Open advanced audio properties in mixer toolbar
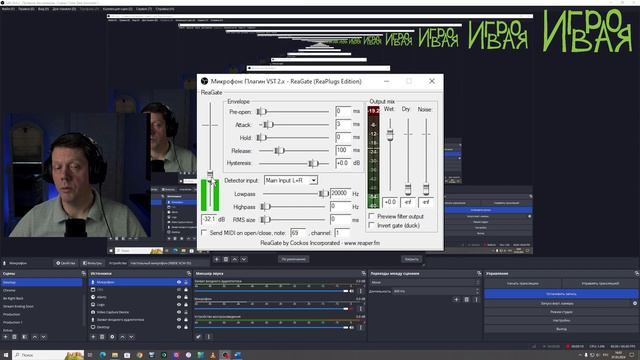This screenshot has width=640, height=360. coord(198,337)
